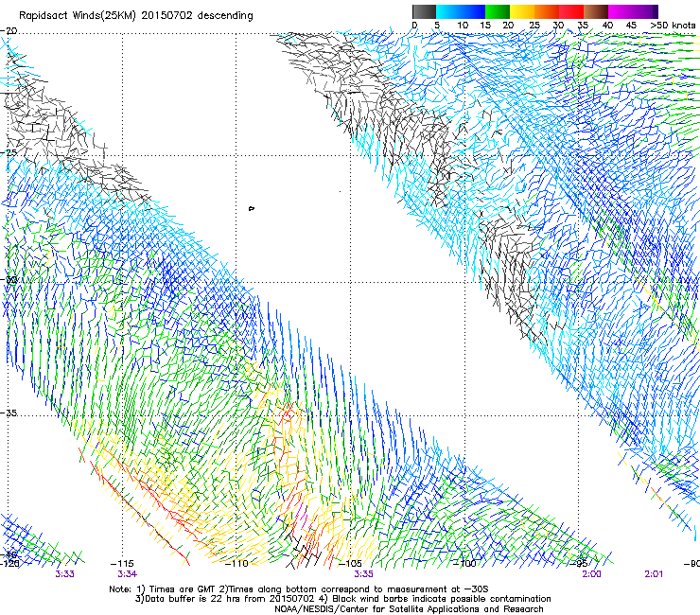The height and width of the screenshot is (615, 700).
Task: Click the note line 'Times are GMT'
Action: (184, 589)
